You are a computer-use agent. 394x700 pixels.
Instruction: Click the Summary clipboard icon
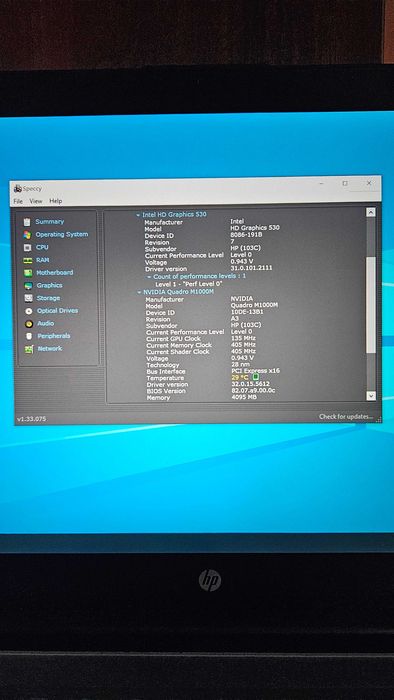27,222
